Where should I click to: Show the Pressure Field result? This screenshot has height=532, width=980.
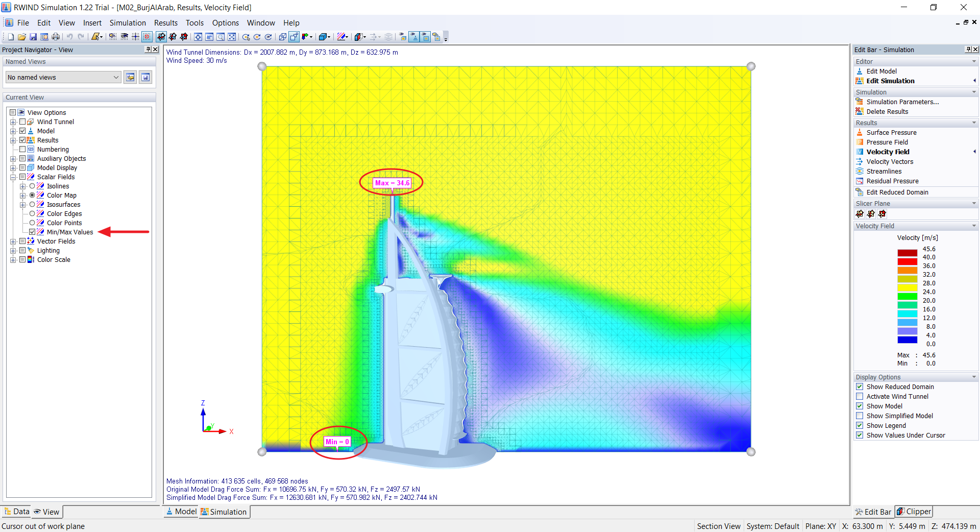888,142
